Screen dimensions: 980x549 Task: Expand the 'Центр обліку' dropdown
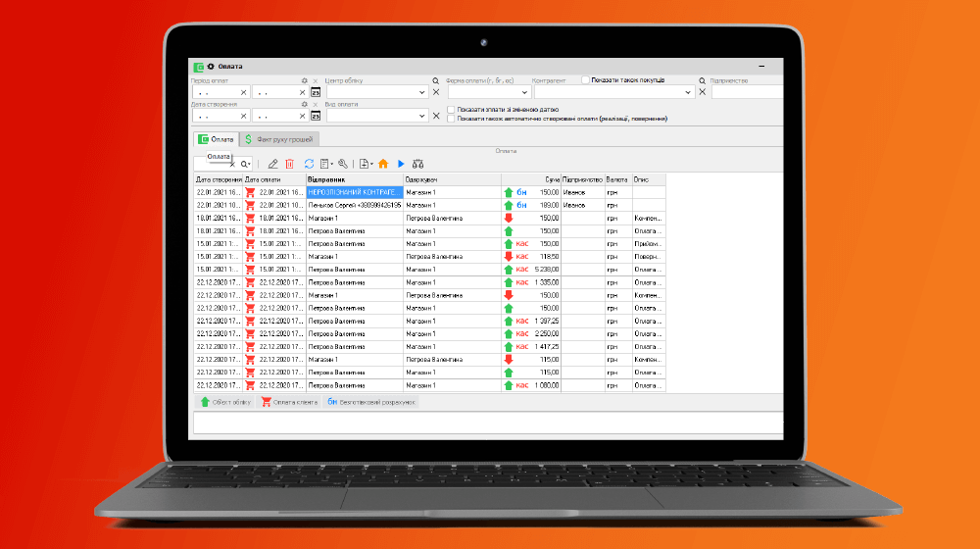pyautogui.click(x=421, y=92)
